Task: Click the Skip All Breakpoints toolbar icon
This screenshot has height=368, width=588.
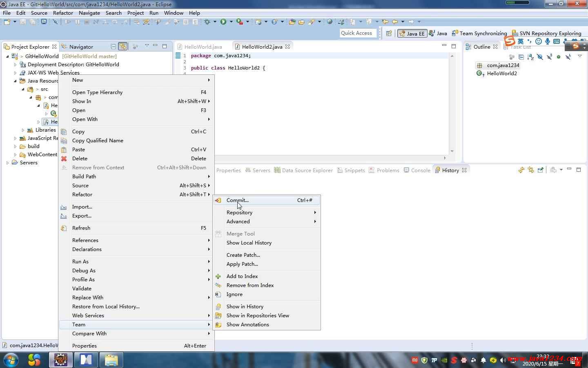Action: (x=56, y=22)
